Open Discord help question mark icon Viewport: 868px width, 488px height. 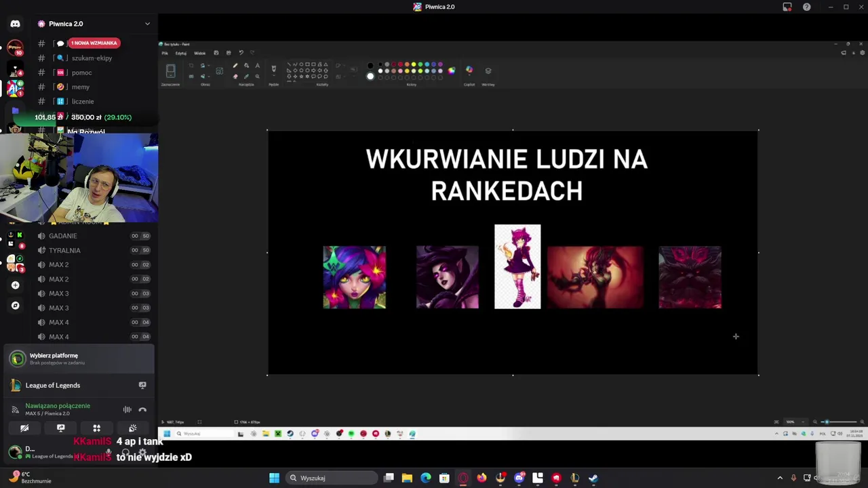[807, 7]
